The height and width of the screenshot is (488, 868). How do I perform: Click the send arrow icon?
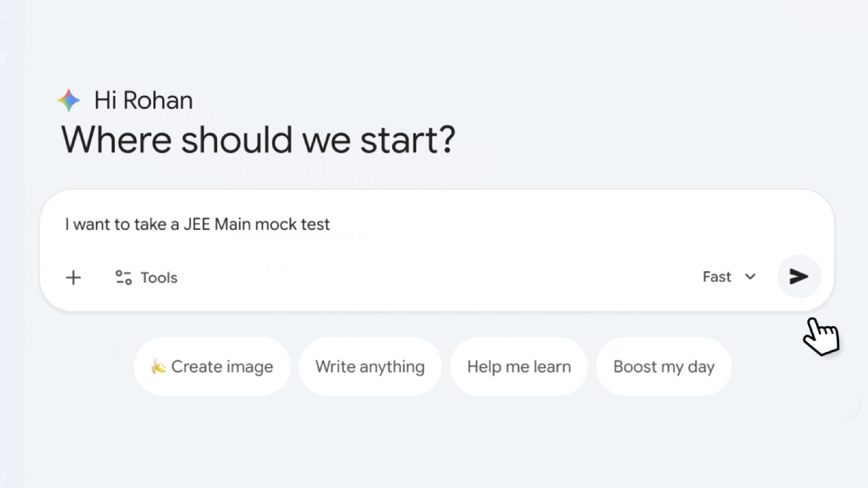click(799, 277)
